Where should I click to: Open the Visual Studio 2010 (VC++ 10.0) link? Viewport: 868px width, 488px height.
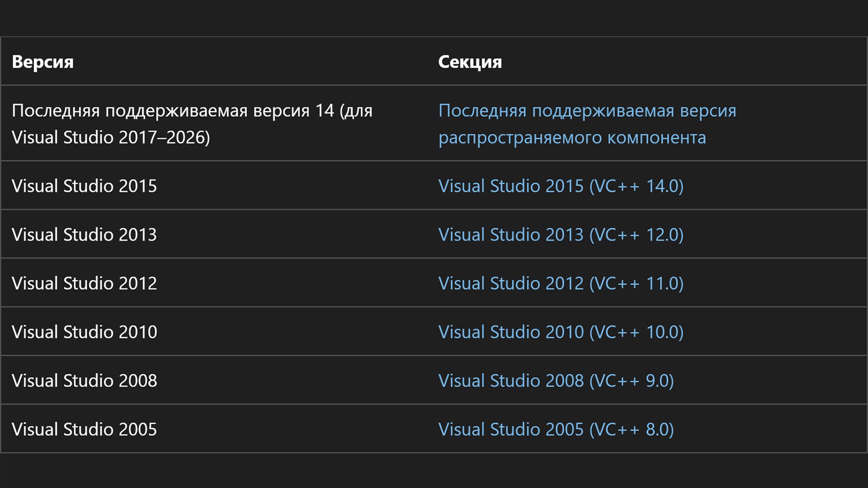[561, 332]
